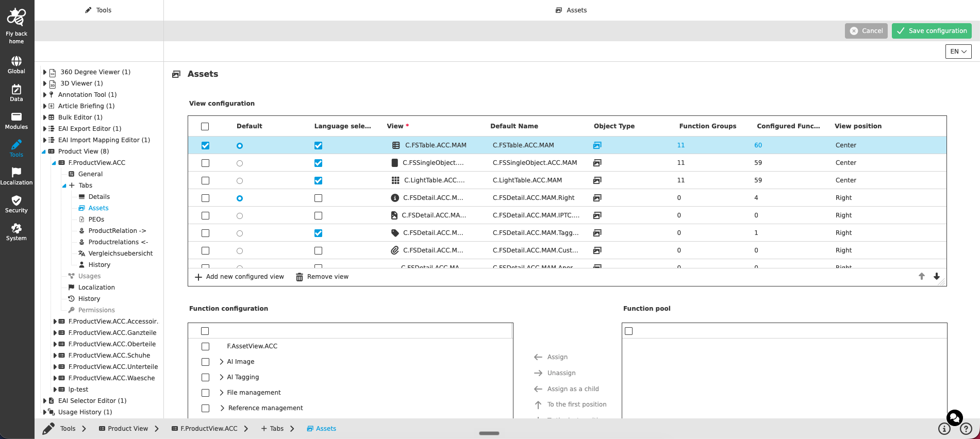Open the System gear in sidebar
Viewport: 980px width, 439px height.
click(x=16, y=232)
